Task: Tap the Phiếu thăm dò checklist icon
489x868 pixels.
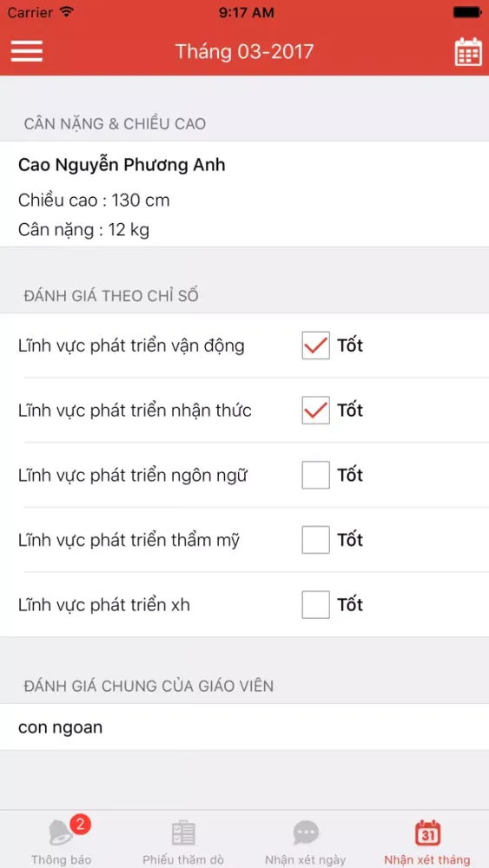Action: (x=183, y=833)
